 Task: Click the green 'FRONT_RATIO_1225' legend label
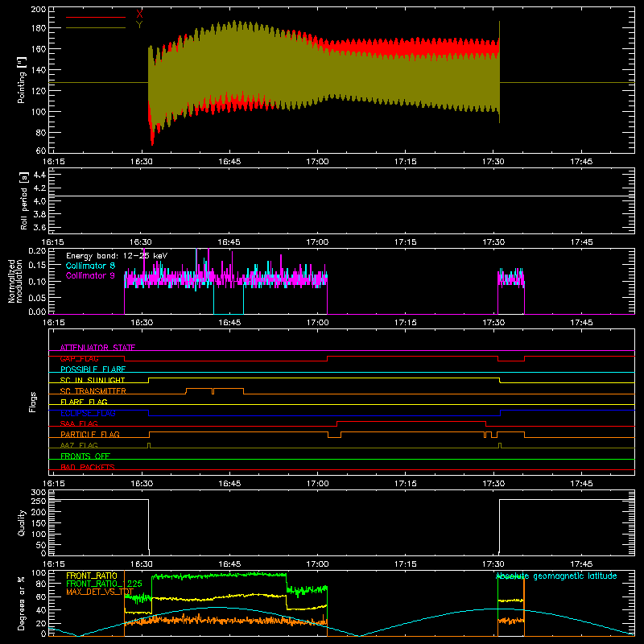tap(105, 584)
